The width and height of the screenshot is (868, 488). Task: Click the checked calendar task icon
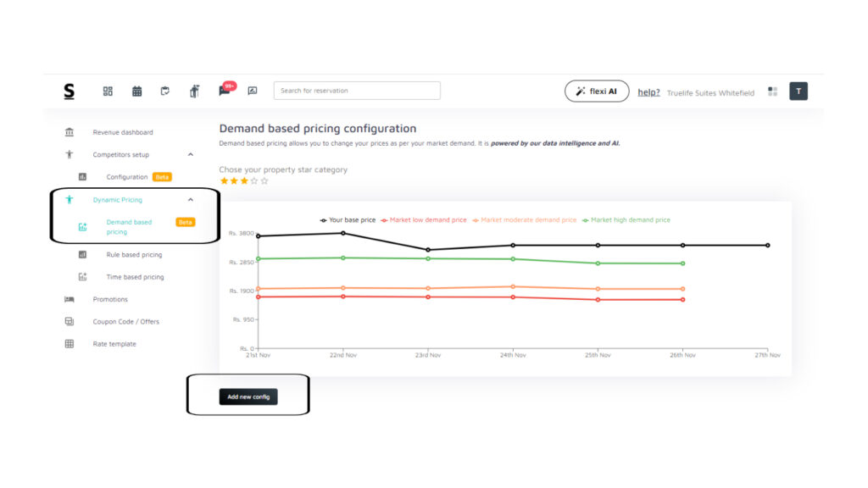click(165, 91)
